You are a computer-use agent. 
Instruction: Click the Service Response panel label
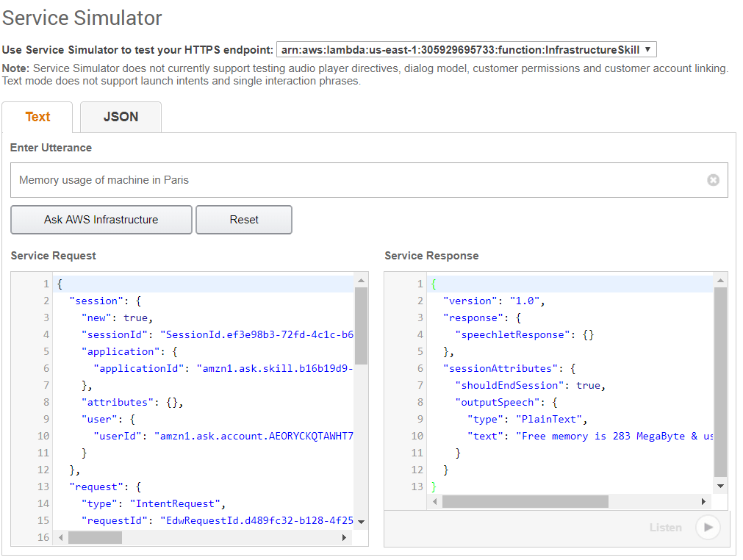point(431,256)
